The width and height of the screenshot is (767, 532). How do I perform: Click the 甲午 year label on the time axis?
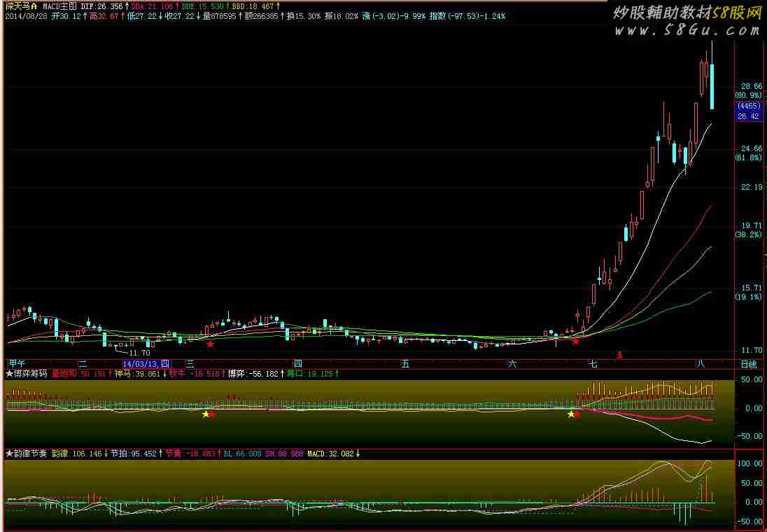click(x=16, y=364)
